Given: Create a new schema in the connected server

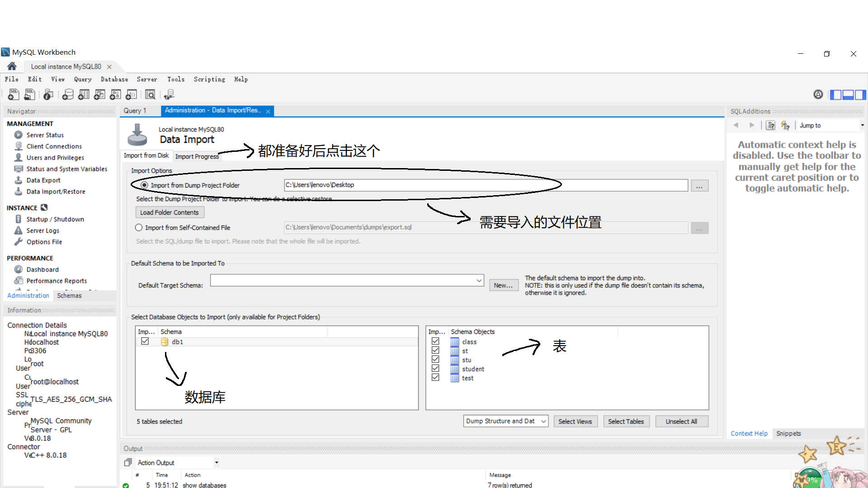Looking at the screenshot, I should (68, 94).
